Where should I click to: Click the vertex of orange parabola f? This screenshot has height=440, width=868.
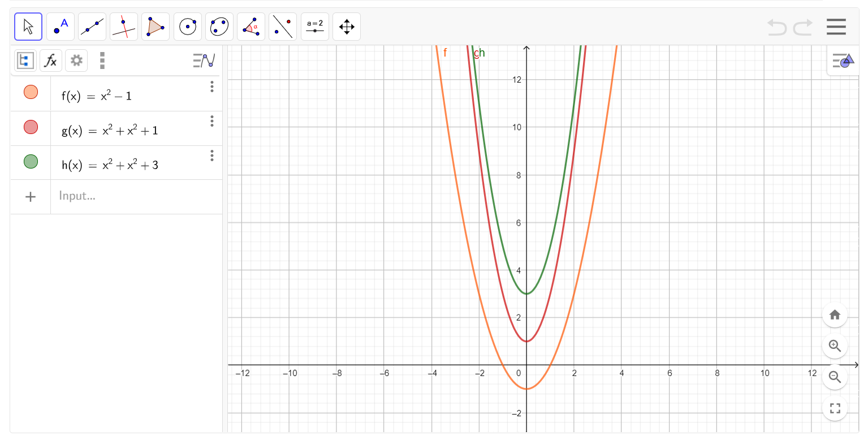(x=526, y=389)
